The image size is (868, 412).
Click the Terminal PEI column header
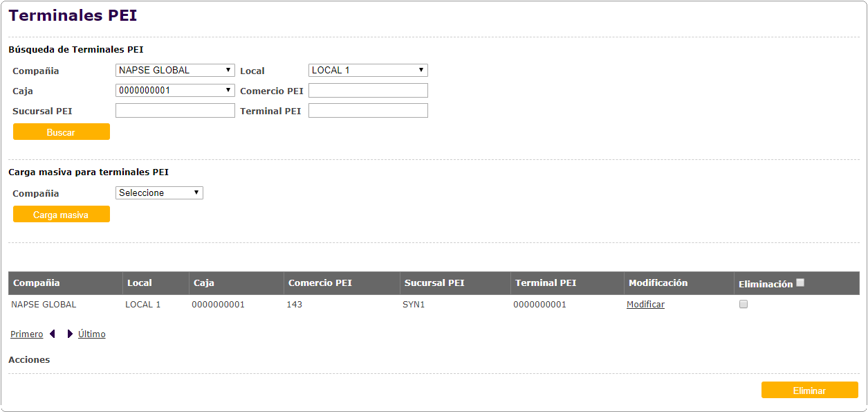546,283
